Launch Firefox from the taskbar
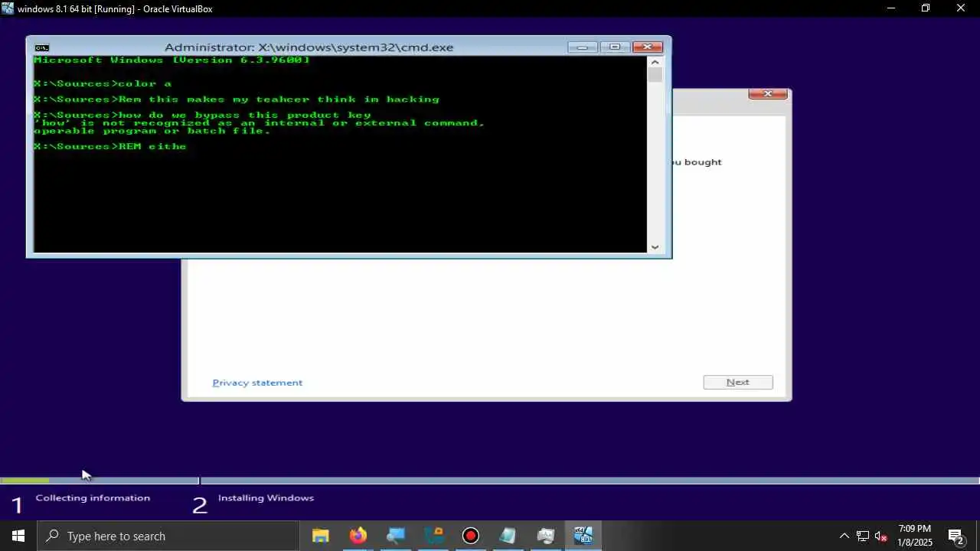The image size is (980, 551). tap(358, 536)
